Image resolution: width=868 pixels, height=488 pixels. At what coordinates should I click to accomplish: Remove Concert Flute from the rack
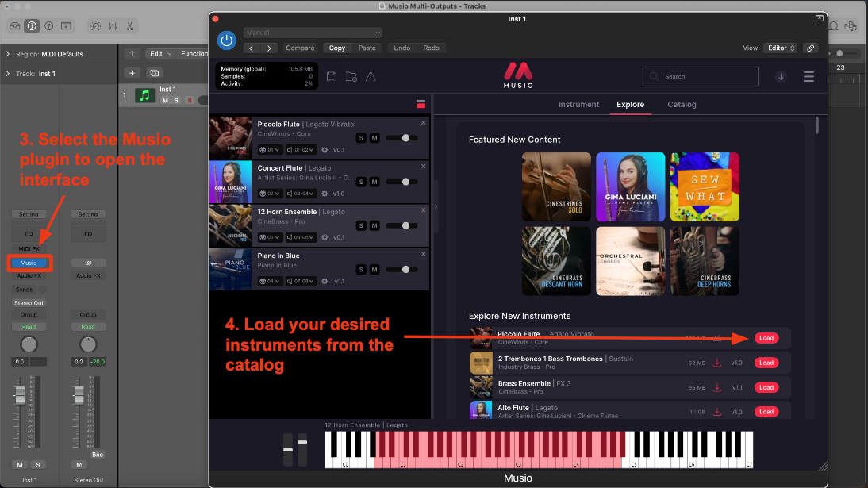click(424, 166)
